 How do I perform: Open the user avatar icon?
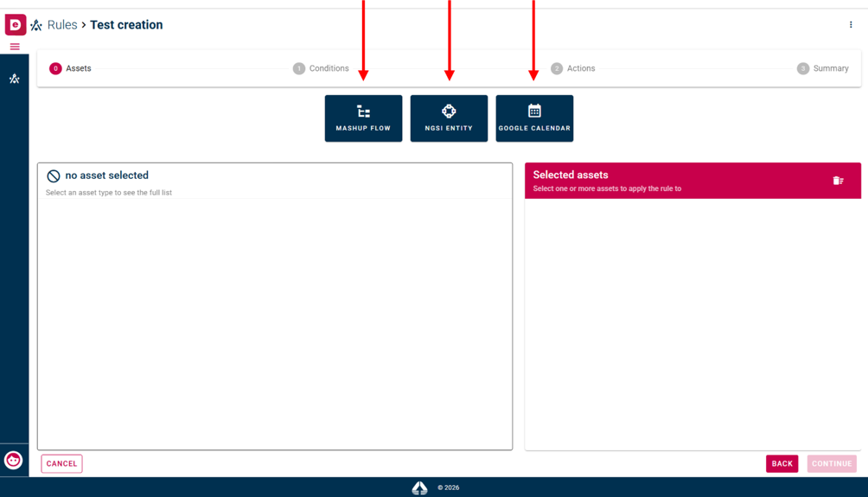click(13, 460)
